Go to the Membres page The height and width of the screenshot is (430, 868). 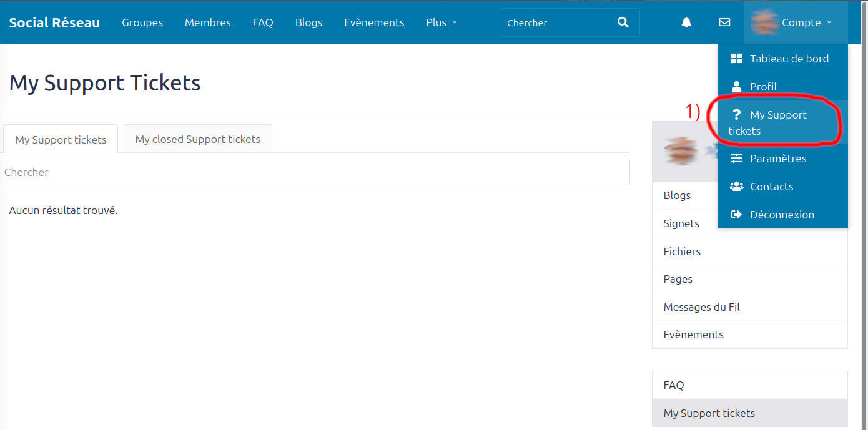point(208,22)
